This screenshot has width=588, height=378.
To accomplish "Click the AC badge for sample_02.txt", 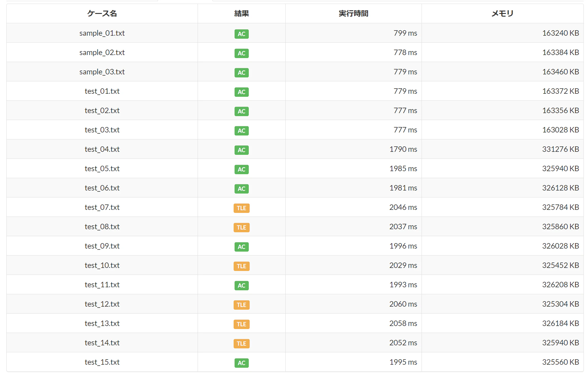I will (241, 53).
